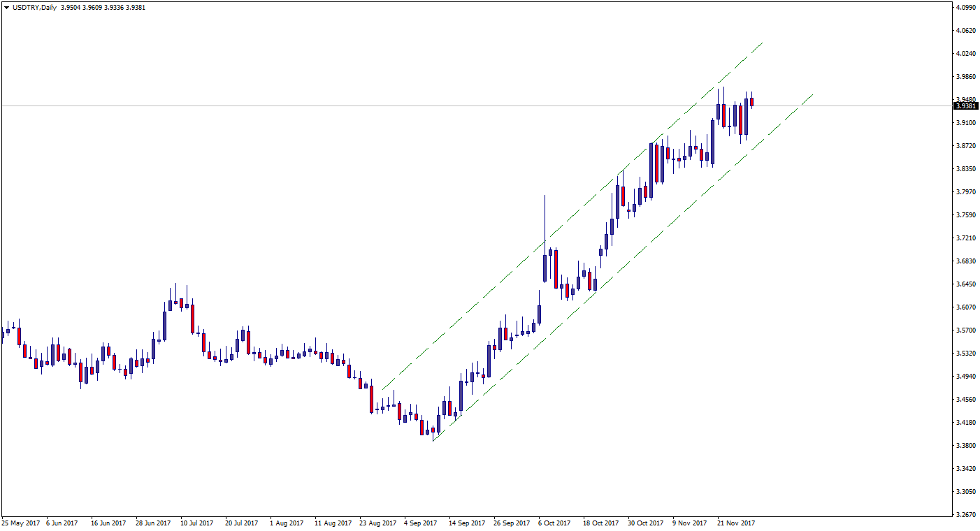Click the 3.4560 price scale label

click(965, 400)
